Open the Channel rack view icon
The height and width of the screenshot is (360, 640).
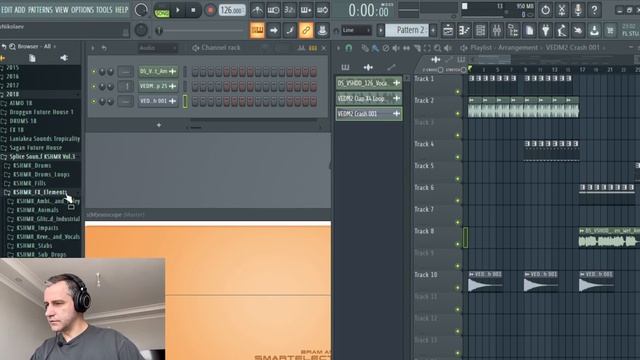pos(480,30)
